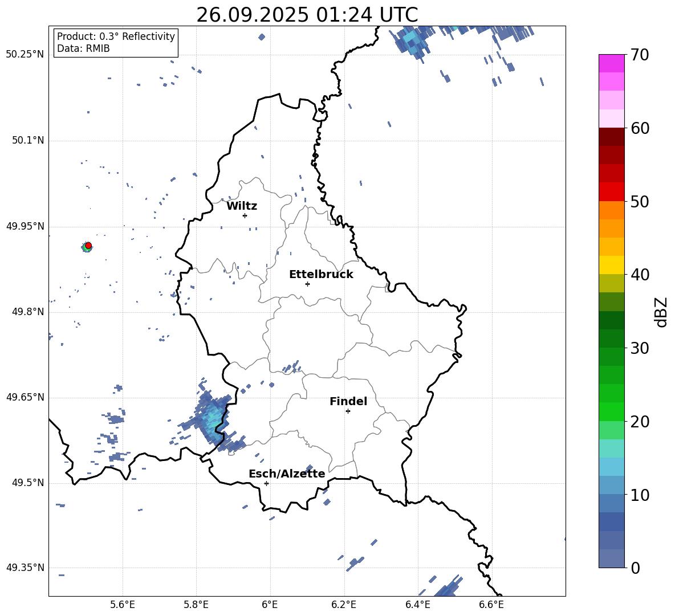Click the 6°E longitude label

tap(270, 605)
